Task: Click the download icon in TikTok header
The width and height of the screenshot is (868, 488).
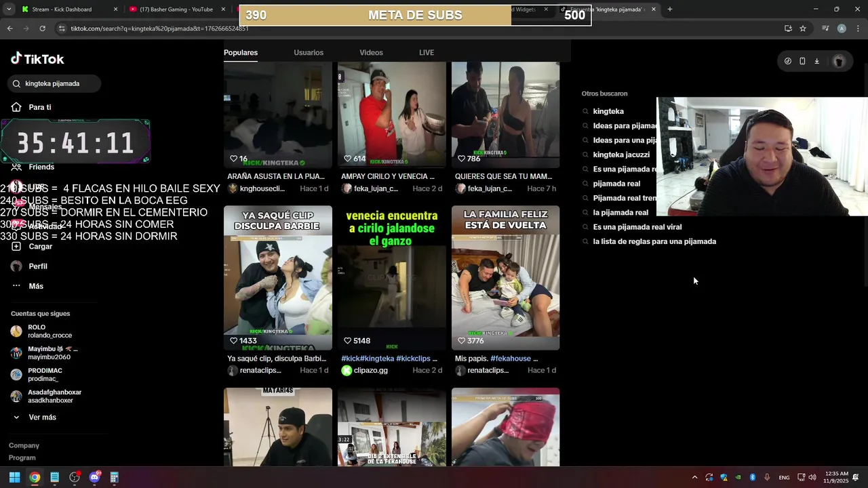Action: pyautogui.click(x=816, y=61)
